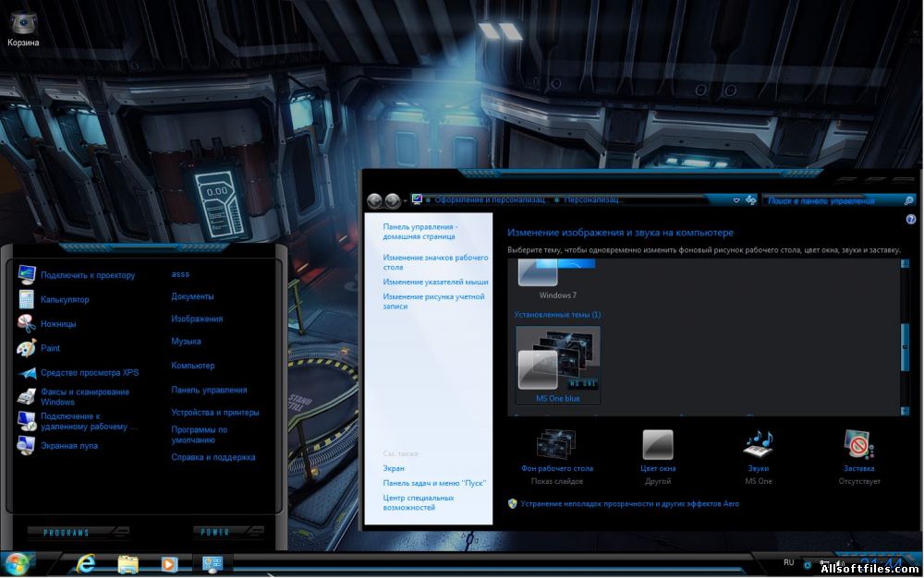The height and width of the screenshot is (578, 924).
Task: Click the address bar refresh icon
Action: point(751,199)
